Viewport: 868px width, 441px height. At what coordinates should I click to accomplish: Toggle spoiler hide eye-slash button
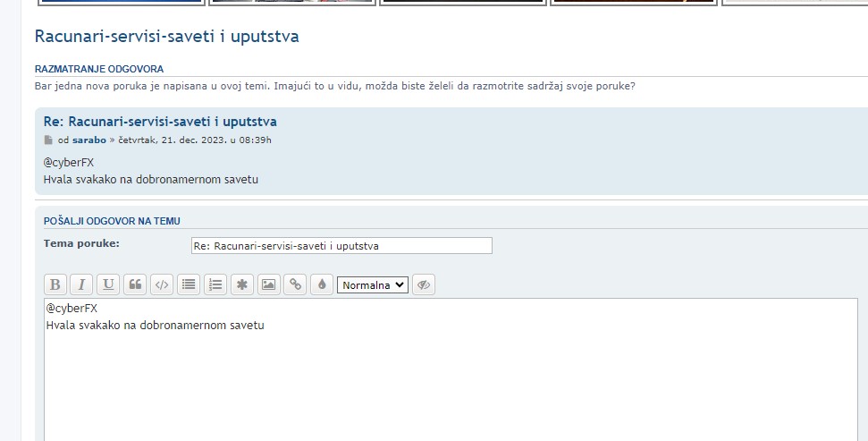tap(424, 284)
